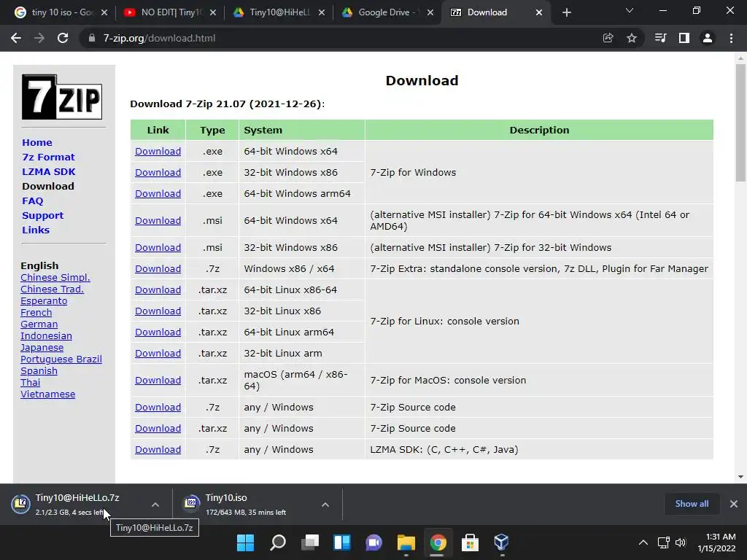Show hidden system tray icons
Viewport: 747px width, 560px height.
pos(643,542)
